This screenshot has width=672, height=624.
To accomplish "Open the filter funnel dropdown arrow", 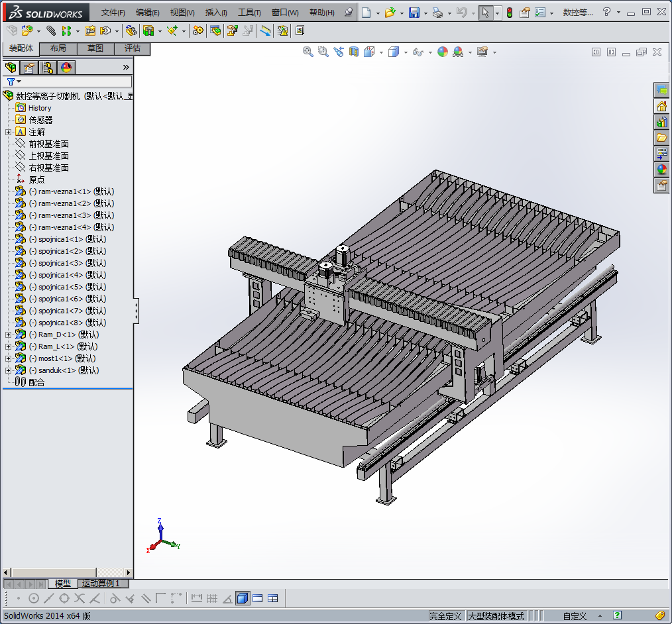I will 19,81.
